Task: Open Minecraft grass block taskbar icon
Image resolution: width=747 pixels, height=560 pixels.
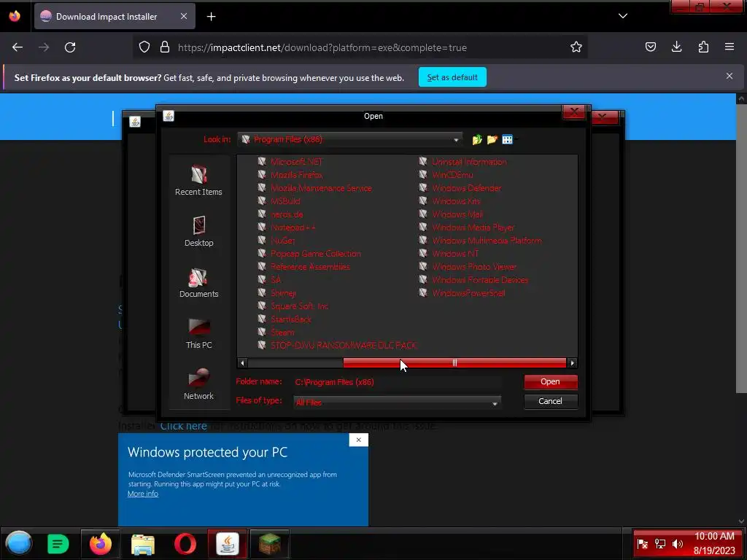Action: tap(270, 544)
